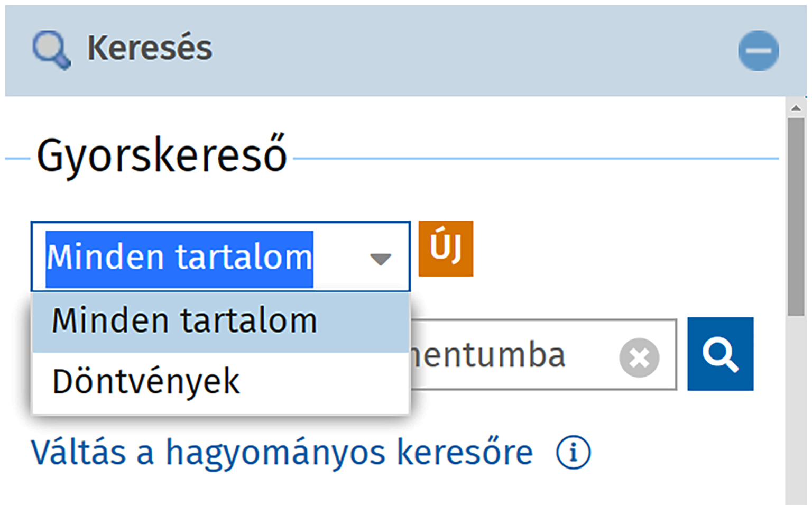This screenshot has width=812, height=505.
Task: Collapse the Keresés panel with minus button
Action: point(758,50)
